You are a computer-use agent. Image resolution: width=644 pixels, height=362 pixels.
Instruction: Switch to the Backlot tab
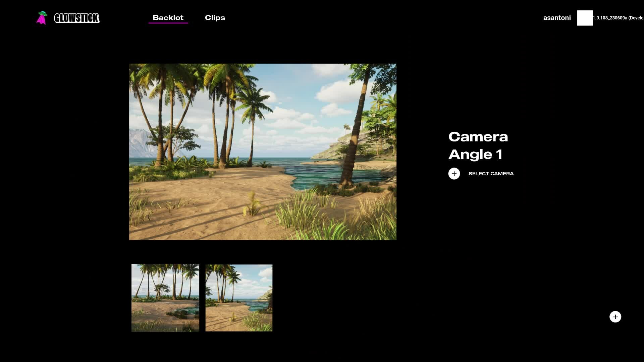pos(168,18)
